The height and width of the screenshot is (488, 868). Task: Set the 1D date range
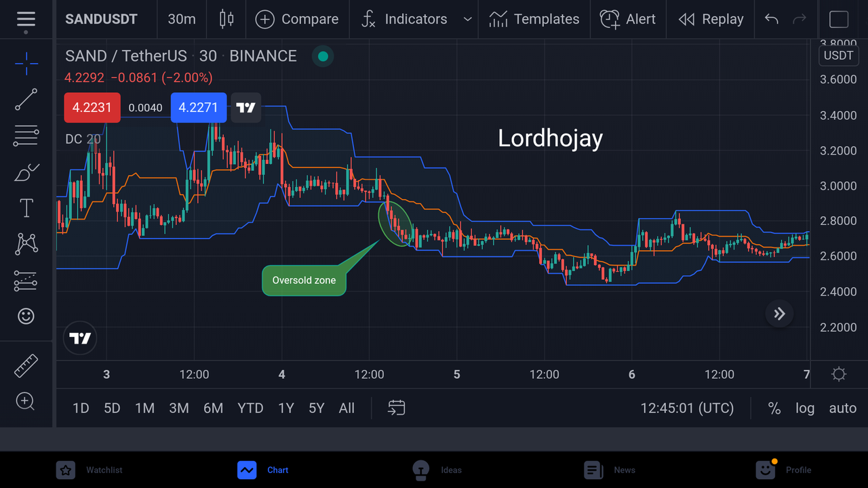pos(81,408)
